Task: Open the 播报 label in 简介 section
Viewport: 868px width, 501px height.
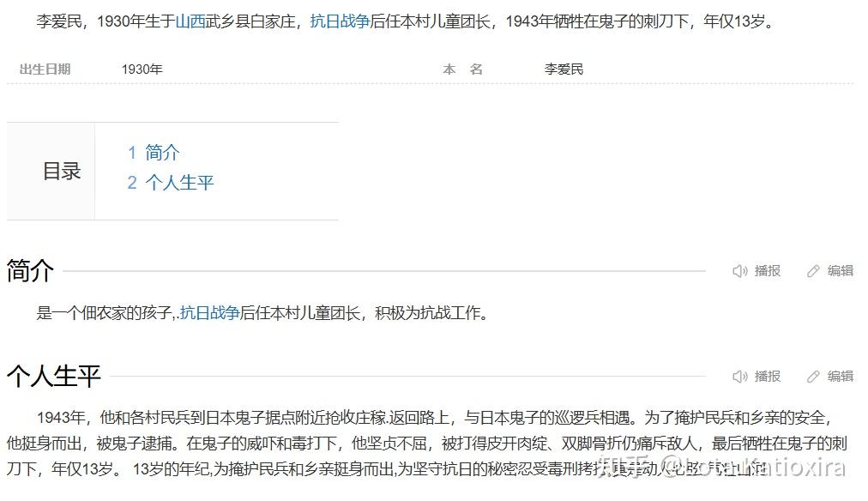Action: click(768, 271)
